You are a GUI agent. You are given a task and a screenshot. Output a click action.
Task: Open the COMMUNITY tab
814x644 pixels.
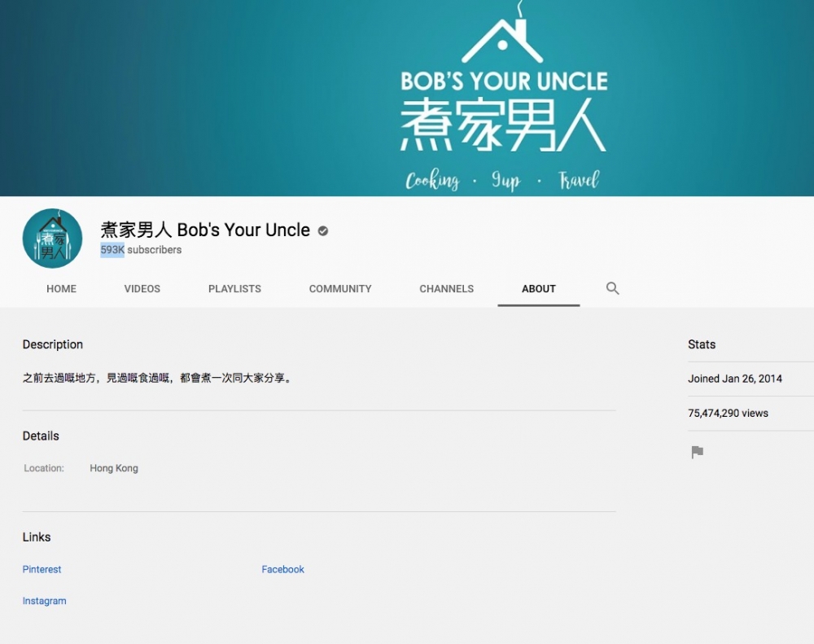pos(340,289)
